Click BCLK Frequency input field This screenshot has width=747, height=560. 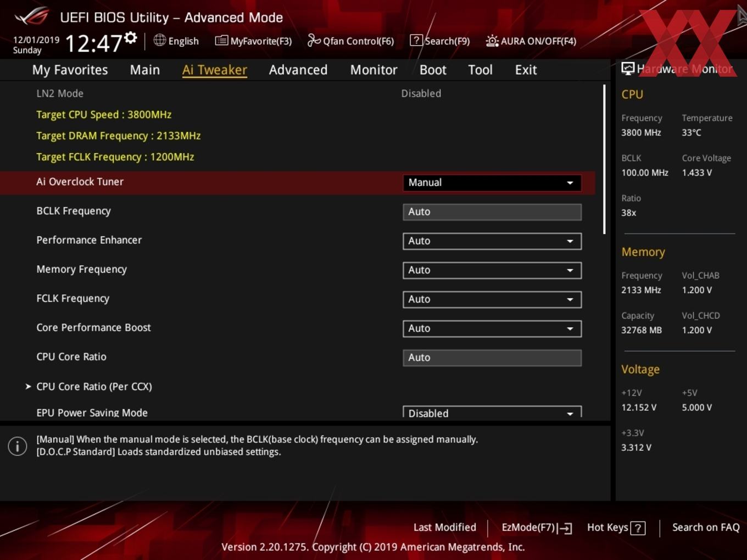pyautogui.click(x=492, y=212)
